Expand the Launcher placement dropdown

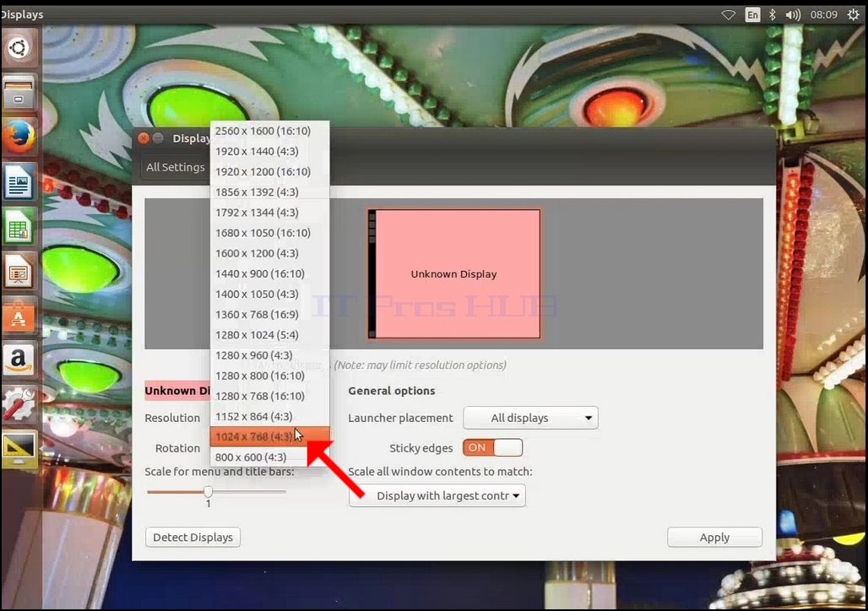[530, 418]
